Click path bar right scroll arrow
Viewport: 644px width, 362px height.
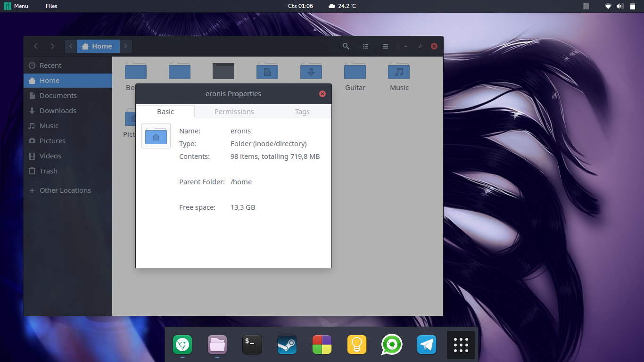point(126,46)
